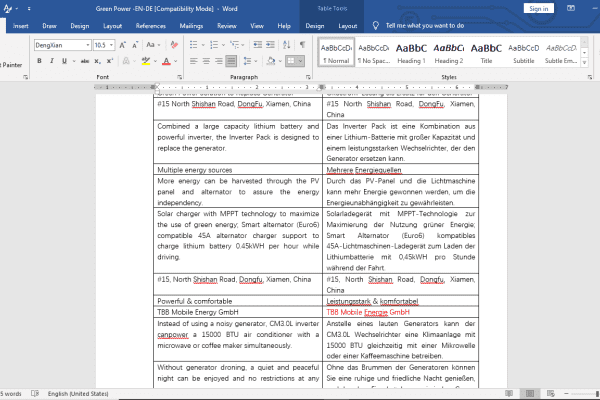
Task: Open numbering library dropdown arrow
Action: pyautogui.click(x=223, y=45)
